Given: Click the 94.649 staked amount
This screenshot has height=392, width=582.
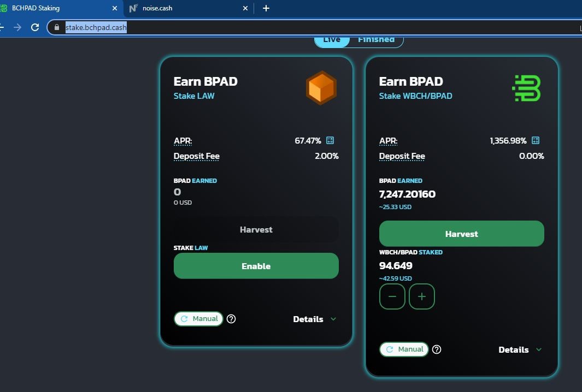Looking at the screenshot, I should [x=396, y=265].
